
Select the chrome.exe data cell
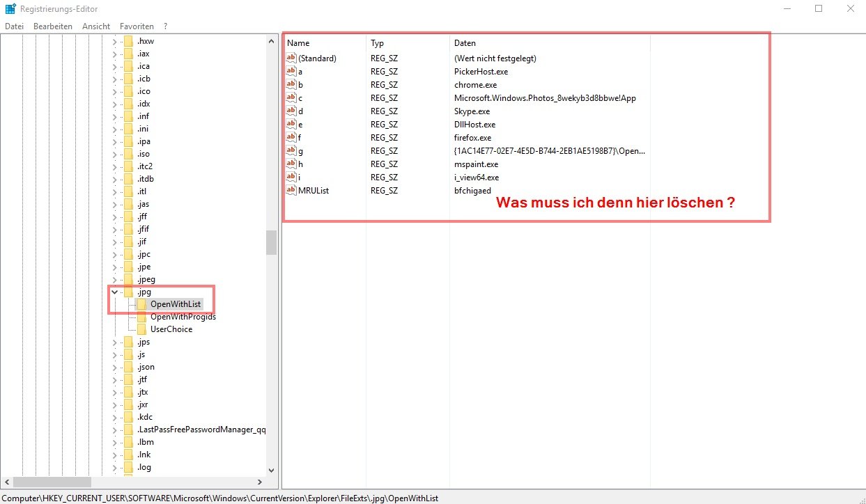pyautogui.click(x=475, y=85)
